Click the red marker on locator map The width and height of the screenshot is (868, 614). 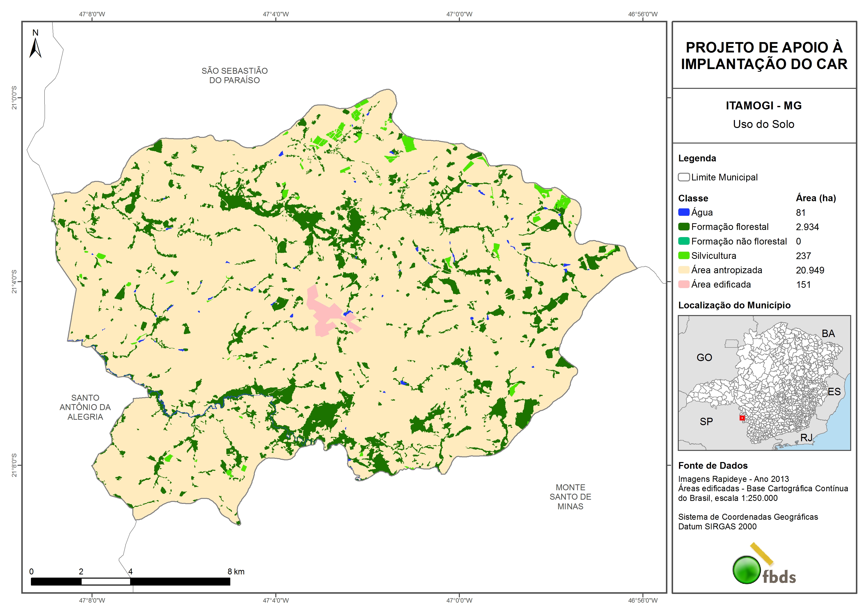click(742, 418)
